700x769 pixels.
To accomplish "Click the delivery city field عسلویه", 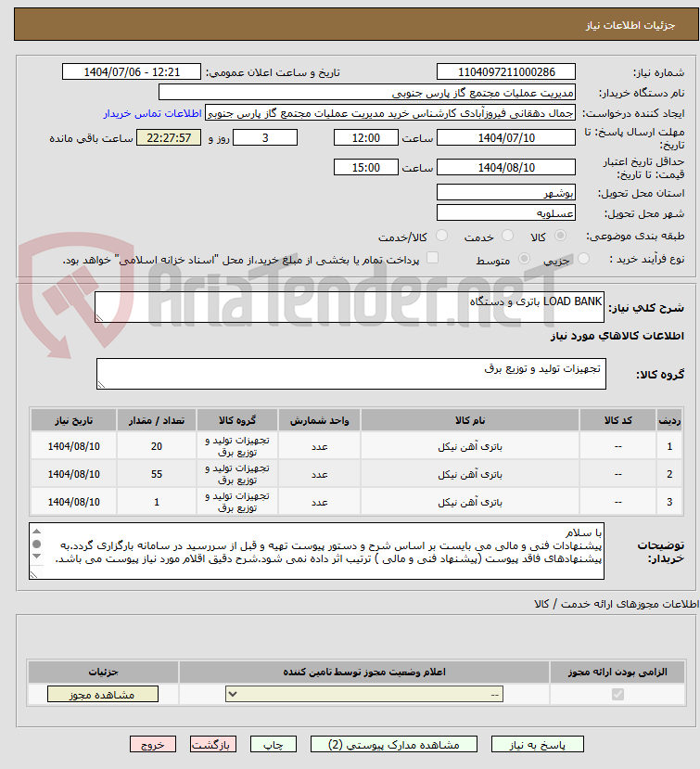I will tap(506, 213).
